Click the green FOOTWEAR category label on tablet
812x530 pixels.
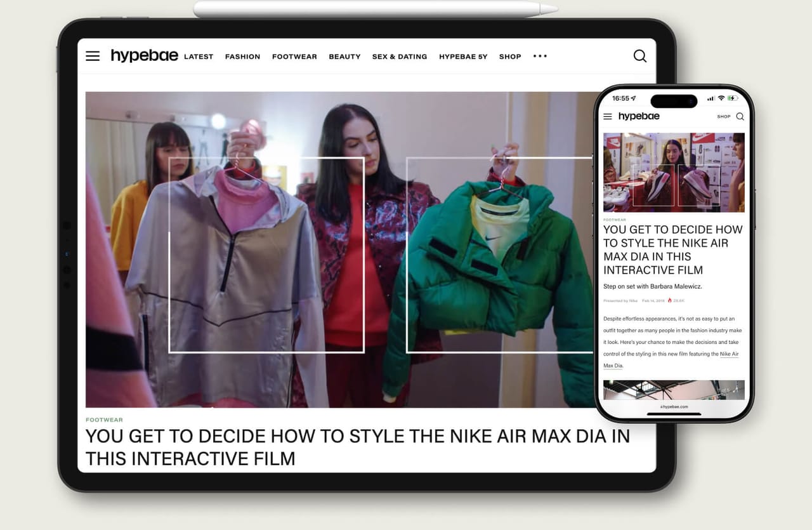click(104, 420)
